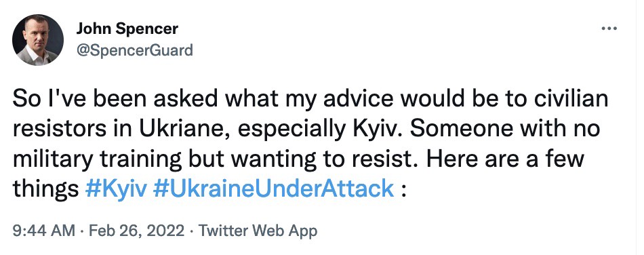This screenshot has height=255, width=644.
Task: Click "Someone with no" in the tweet
Action: point(505,129)
